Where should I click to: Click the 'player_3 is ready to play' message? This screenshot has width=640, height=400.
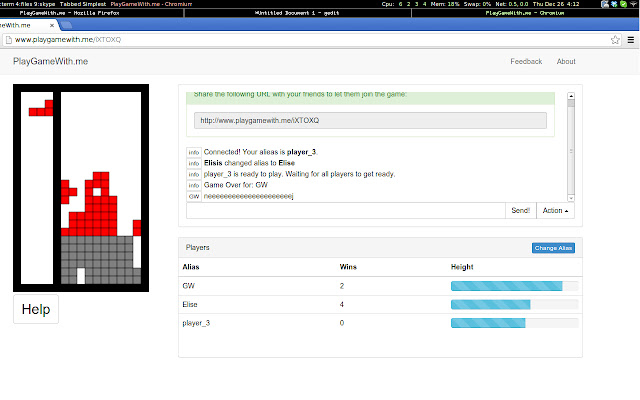(299, 174)
